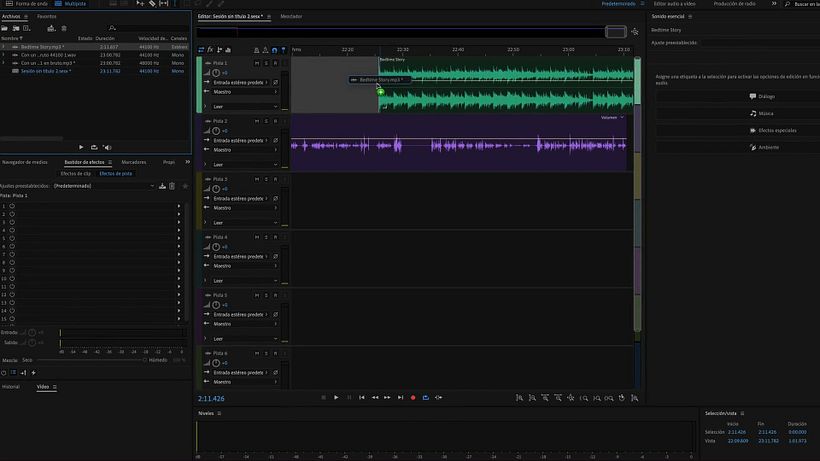Toggle the blue loop playback icon
This screenshot has width=820, height=461.
(426, 398)
